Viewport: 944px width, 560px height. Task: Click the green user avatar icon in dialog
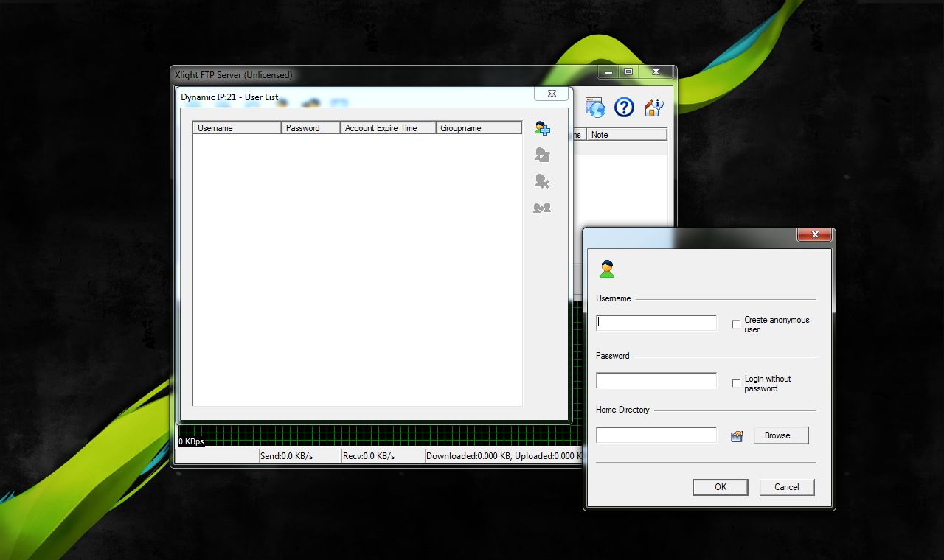(607, 269)
